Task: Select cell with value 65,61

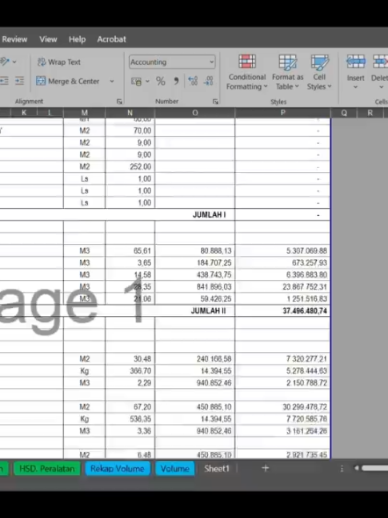Action: (130, 251)
